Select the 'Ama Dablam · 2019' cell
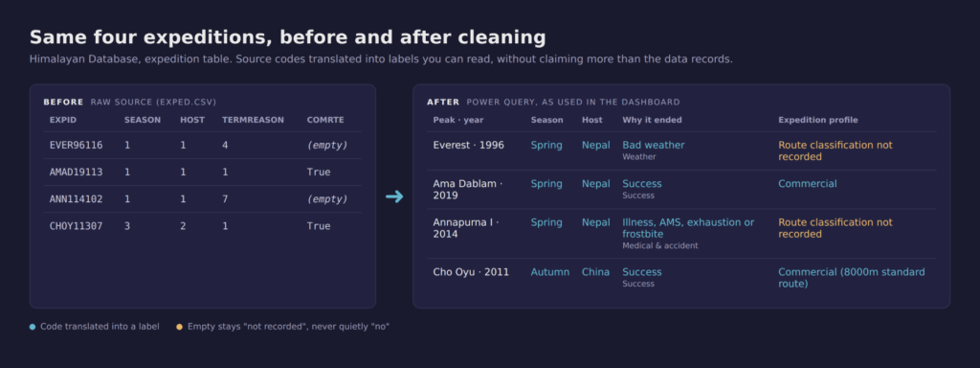This screenshot has height=368, width=980. click(x=467, y=190)
